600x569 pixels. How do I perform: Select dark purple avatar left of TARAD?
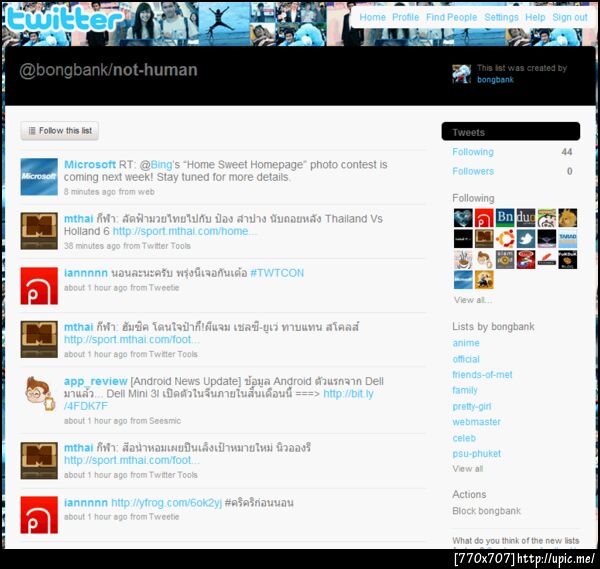pyautogui.click(x=546, y=239)
